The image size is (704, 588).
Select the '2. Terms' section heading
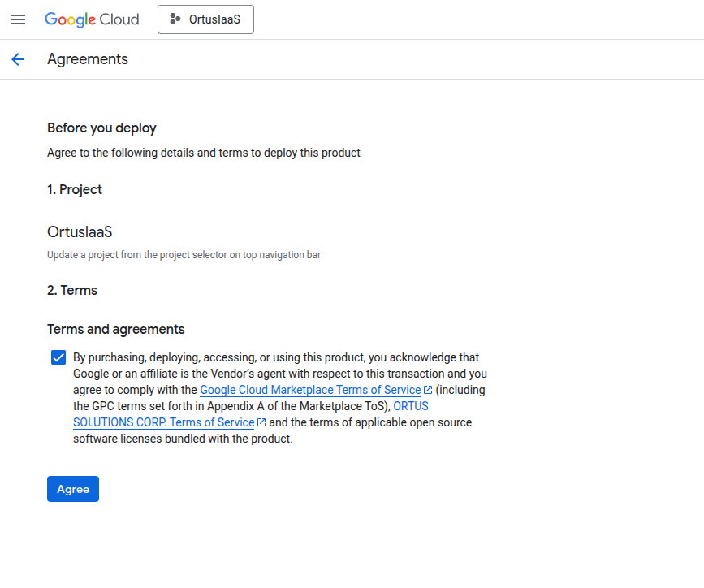coord(71,290)
